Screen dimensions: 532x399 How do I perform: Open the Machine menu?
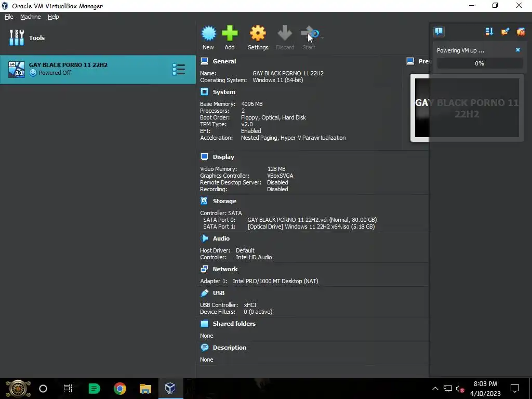point(31,17)
